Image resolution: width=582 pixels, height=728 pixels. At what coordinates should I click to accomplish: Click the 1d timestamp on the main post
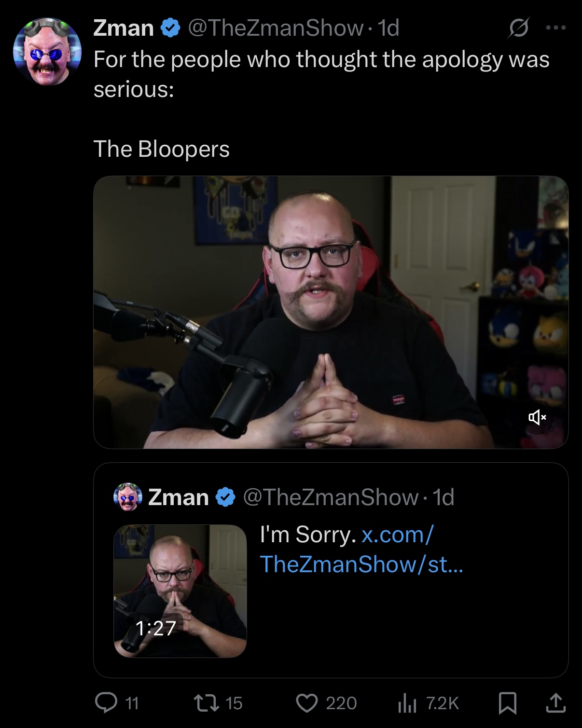[x=388, y=28]
